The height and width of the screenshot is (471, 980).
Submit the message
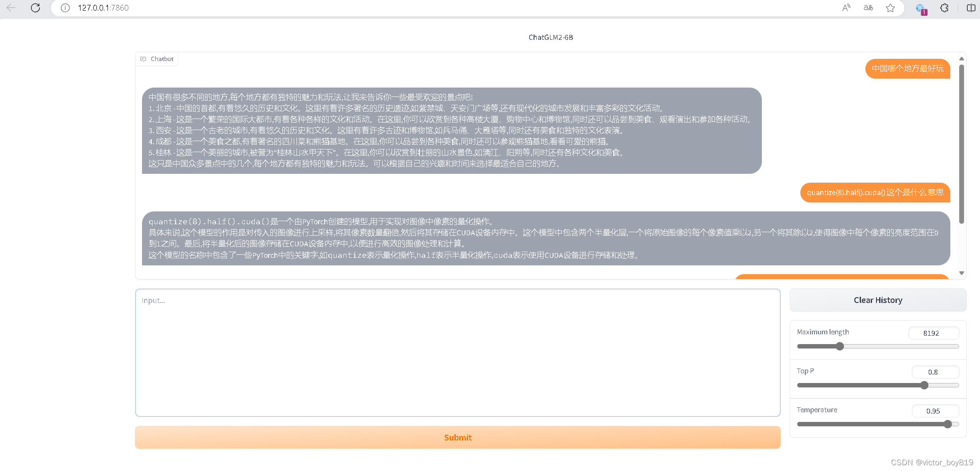(x=457, y=437)
